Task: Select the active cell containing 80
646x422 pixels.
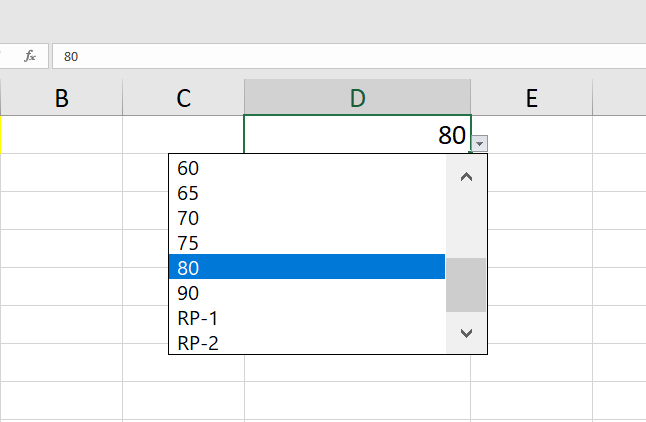Action: point(357,134)
